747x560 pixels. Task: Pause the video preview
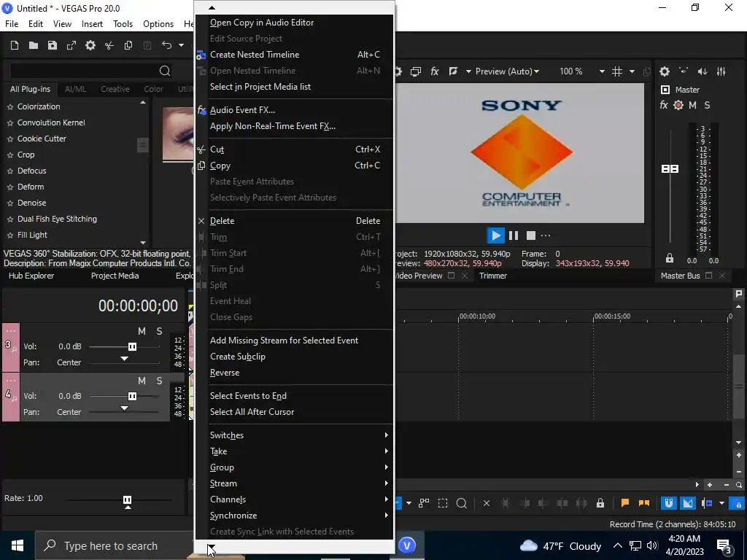tap(514, 236)
